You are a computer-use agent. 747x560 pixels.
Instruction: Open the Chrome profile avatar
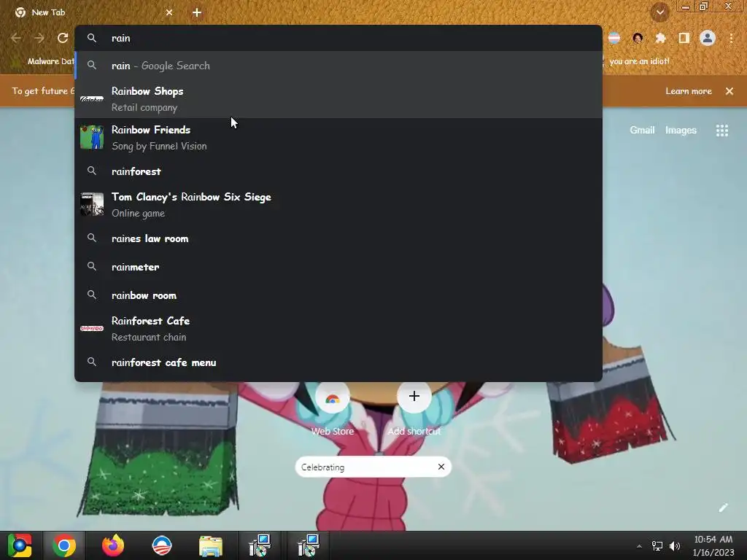tap(708, 38)
